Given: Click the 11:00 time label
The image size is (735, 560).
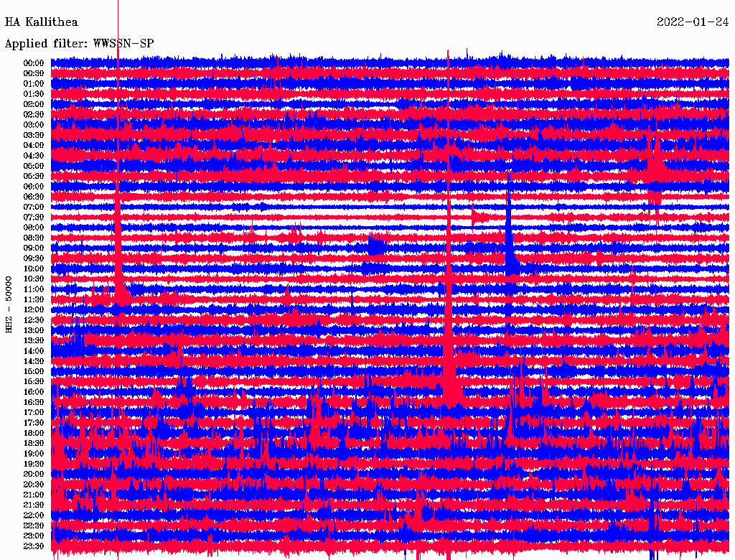Looking at the screenshot, I should (33, 289).
